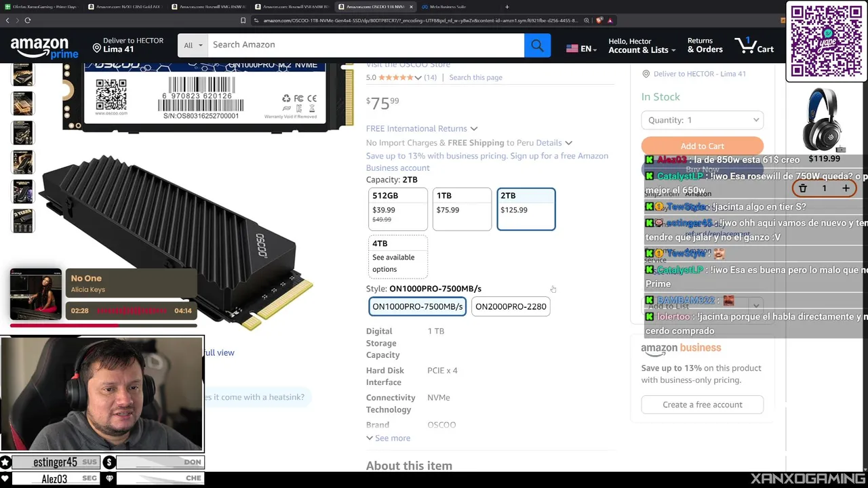Close the OSCOO 1TB NVMe tab
The height and width of the screenshot is (488, 868).
[x=411, y=7]
